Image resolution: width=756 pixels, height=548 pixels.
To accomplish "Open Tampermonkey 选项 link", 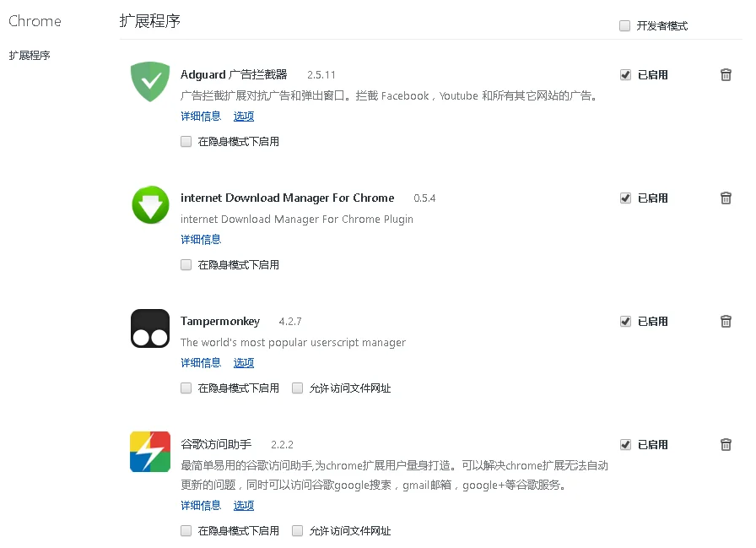I will click(x=244, y=363).
